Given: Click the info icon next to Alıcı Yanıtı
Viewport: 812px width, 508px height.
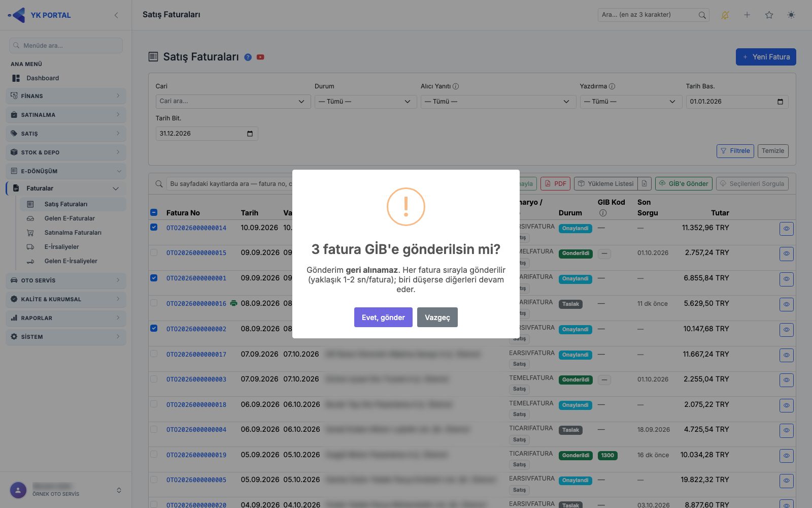Looking at the screenshot, I should pos(456,86).
